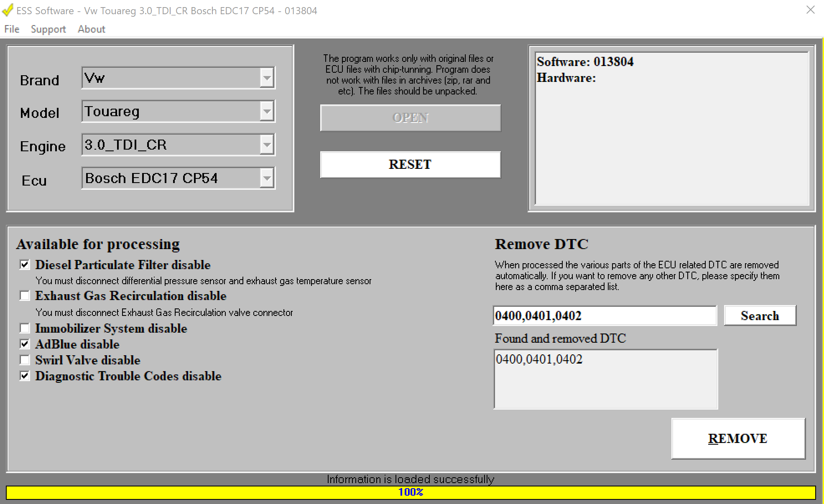Open the Model dropdown showing Touareg
Viewport: 824px width, 504px height.
coord(266,111)
